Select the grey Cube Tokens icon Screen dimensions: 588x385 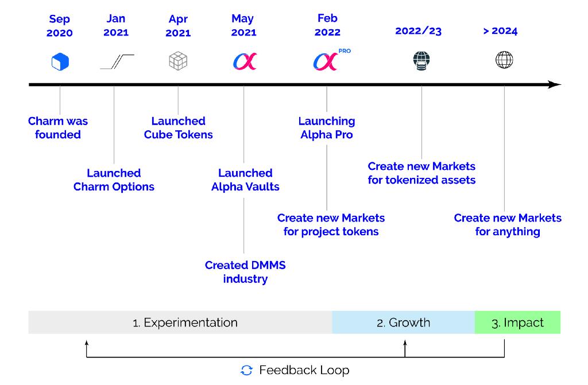pyautogui.click(x=178, y=61)
